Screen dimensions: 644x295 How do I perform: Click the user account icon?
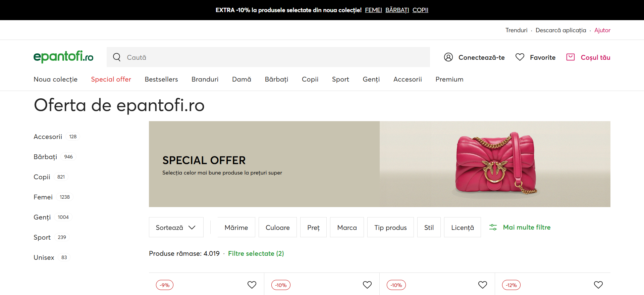pyautogui.click(x=448, y=57)
